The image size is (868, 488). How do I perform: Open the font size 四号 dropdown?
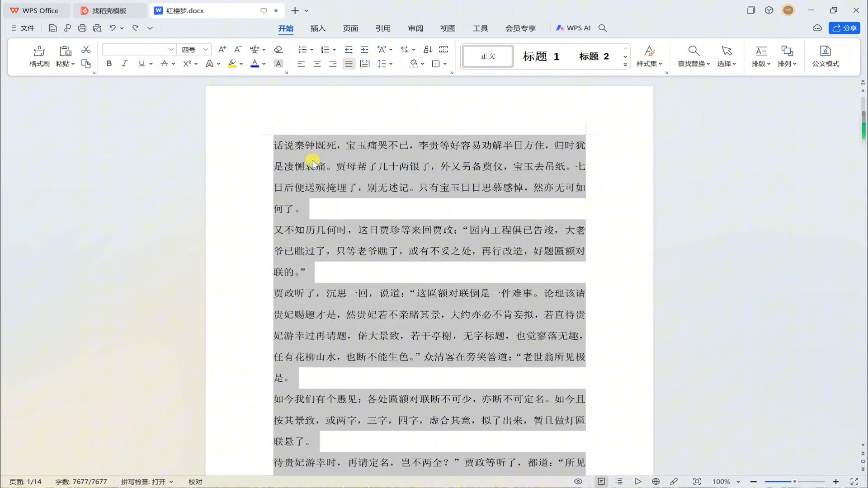coord(205,49)
